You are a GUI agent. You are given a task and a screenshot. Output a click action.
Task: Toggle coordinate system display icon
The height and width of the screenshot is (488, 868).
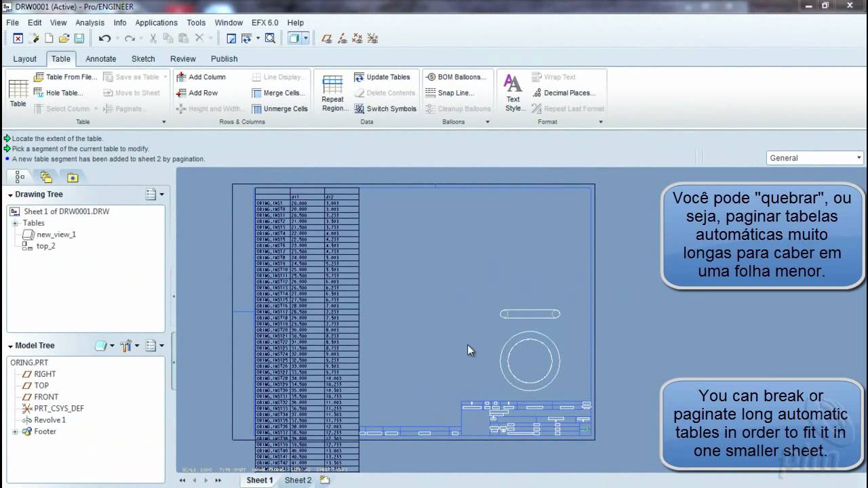click(372, 39)
